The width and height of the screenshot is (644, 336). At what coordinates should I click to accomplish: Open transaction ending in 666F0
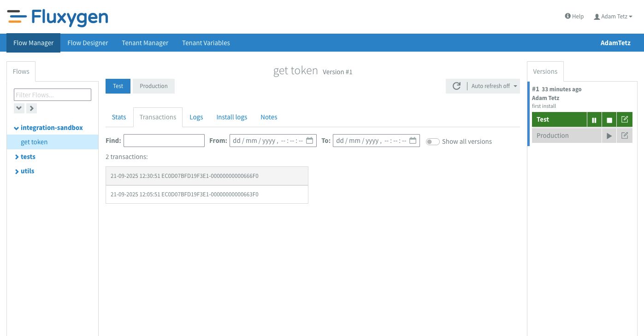tap(207, 176)
